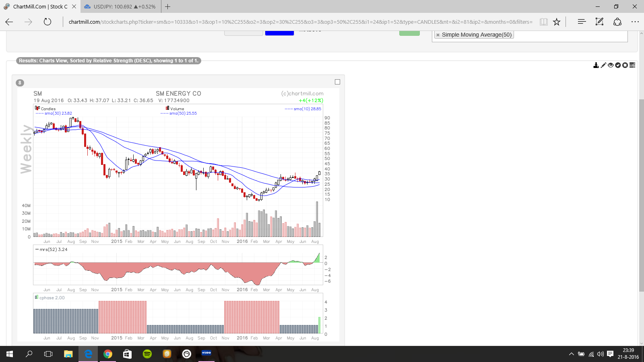644x362 pixels.
Task: Click the download/save charts icon
Action: tap(596, 65)
